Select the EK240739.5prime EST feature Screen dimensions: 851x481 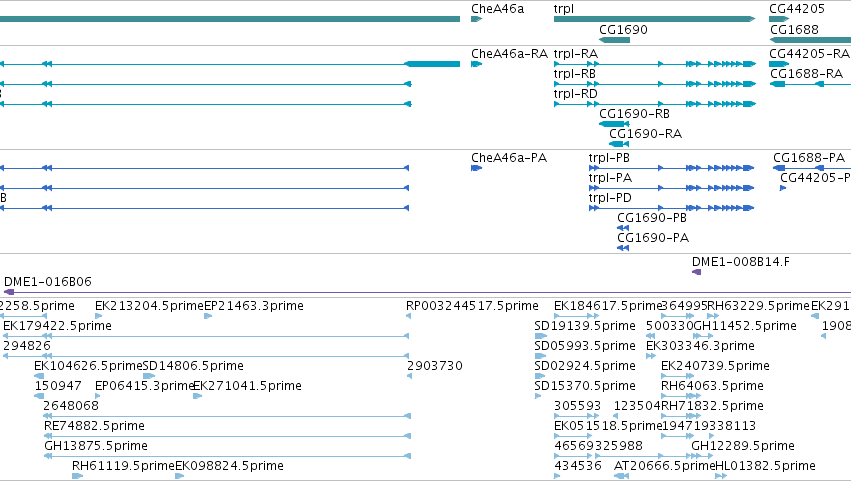coord(678,376)
